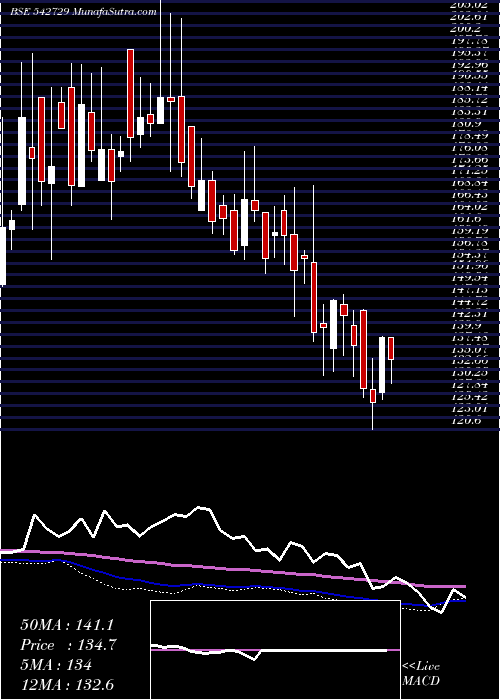Click the 130.25 price axis label
Viewport: 500px width, 700px height.
tap(470, 372)
